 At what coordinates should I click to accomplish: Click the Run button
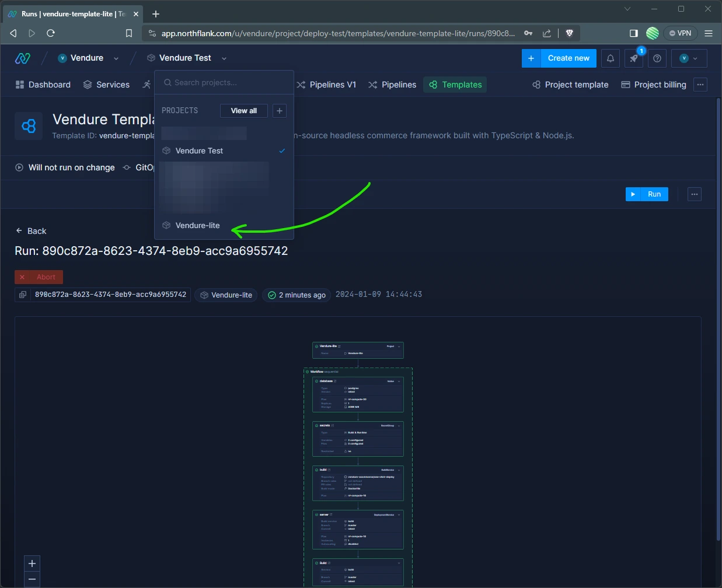(647, 194)
